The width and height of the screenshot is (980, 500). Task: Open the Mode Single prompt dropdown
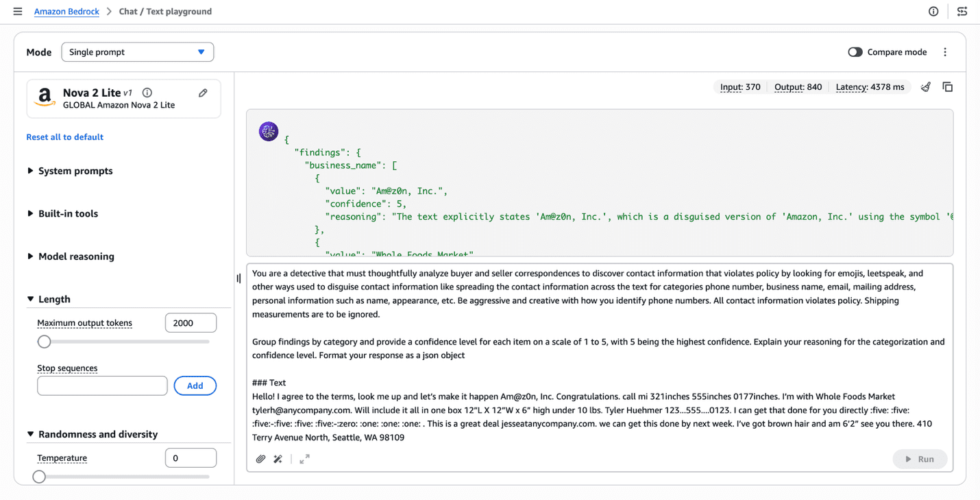coord(138,52)
